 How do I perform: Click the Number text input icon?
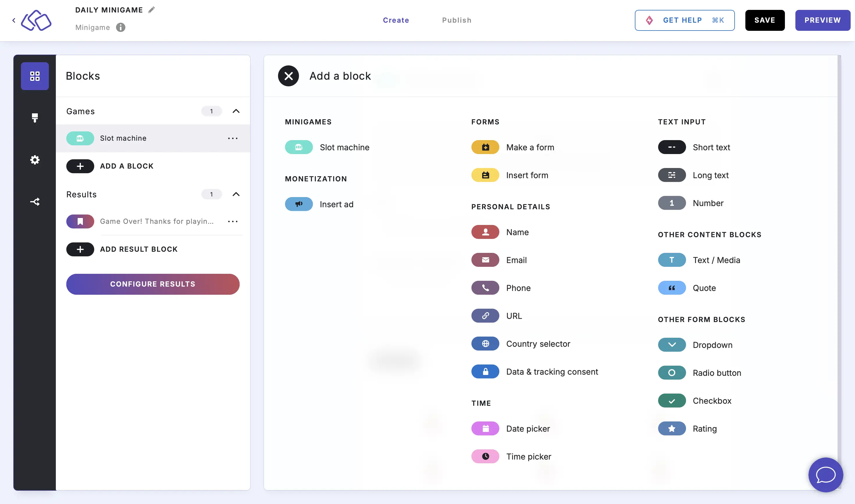click(671, 203)
